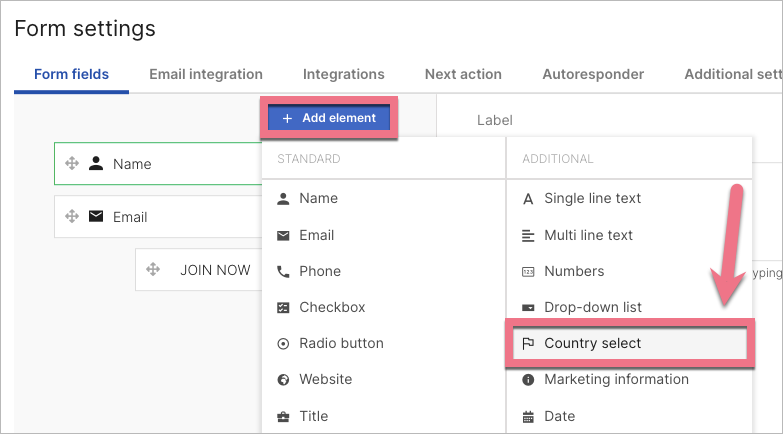Choose Multi line text option
This screenshot has height=434, width=783.
[588, 235]
